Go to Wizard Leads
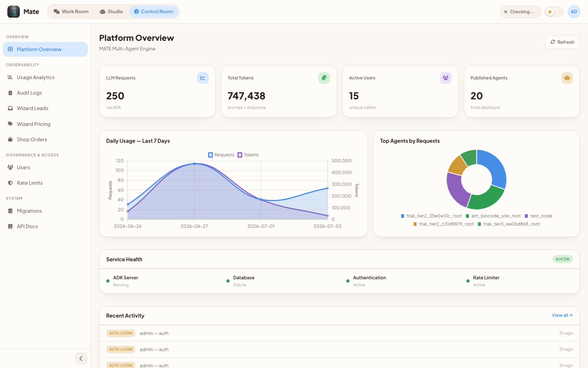 (x=45, y=108)
